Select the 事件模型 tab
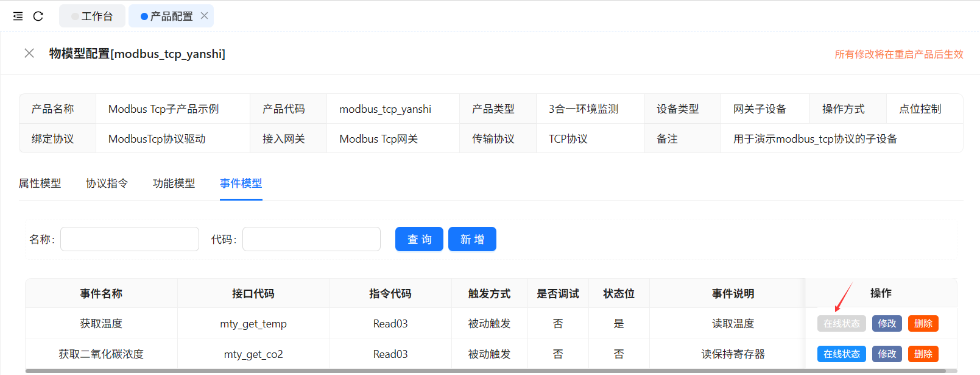Image resolution: width=980 pixels, height=375 pixels. pyautogui.click(x=241, y=183)
